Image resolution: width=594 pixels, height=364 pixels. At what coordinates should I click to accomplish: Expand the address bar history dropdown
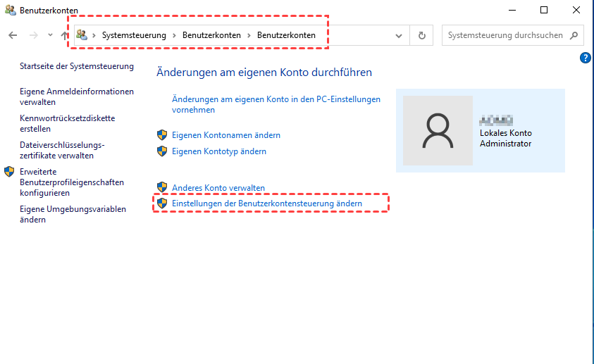400,35
